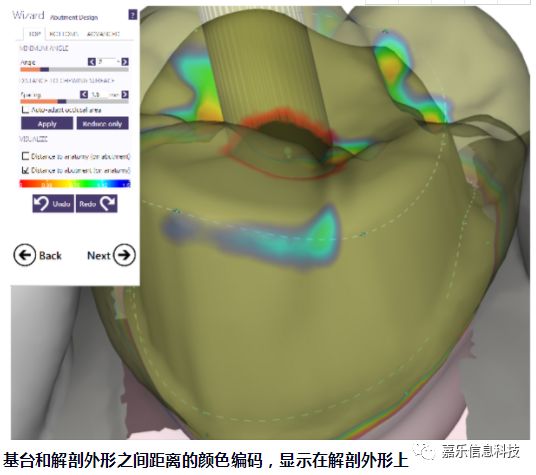Click the 'Abutment Design' wizard title
Image resolution: width=536 pixels, height=475 pixels.
pos(74,17)
